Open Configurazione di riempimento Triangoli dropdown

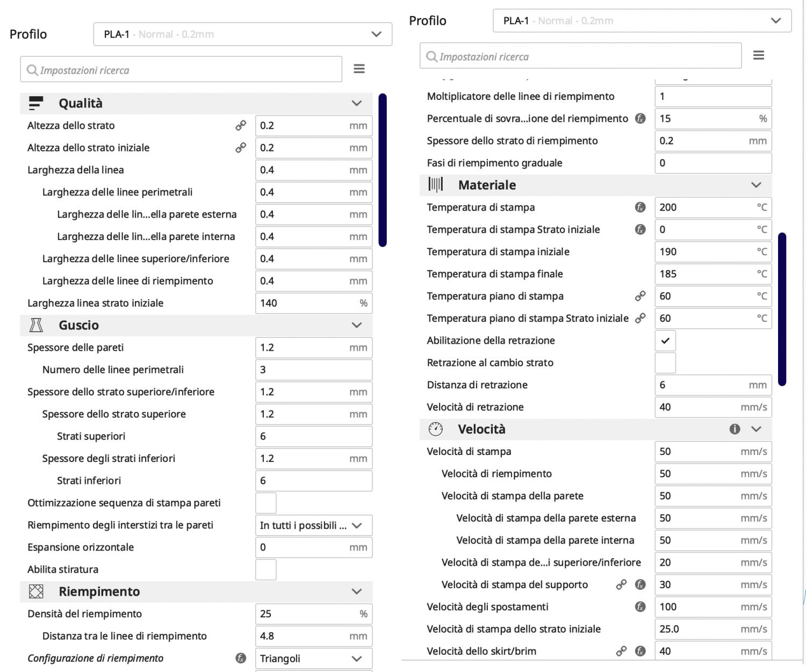[x=313, y=659]
